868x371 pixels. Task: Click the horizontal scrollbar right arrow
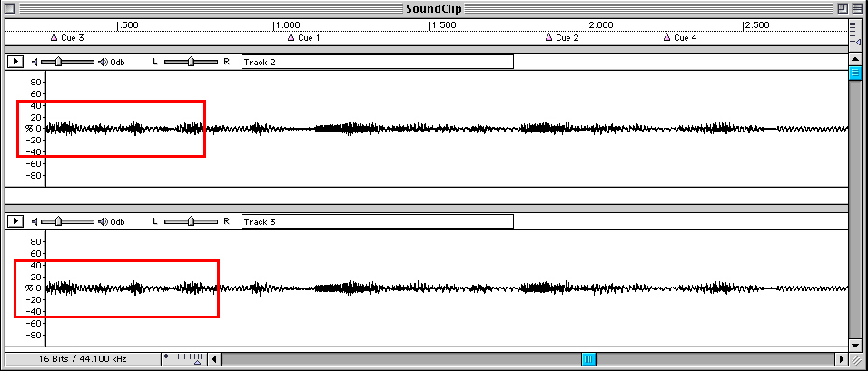click(x=841, y=359)
